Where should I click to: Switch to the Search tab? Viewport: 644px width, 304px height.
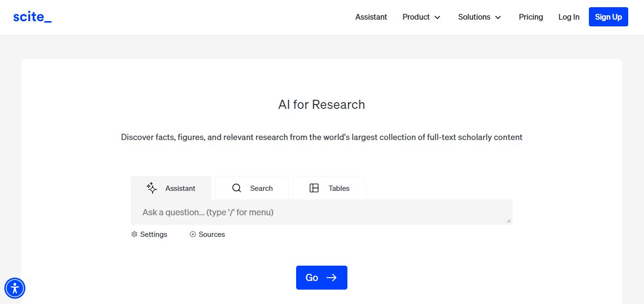click(261, 188)
